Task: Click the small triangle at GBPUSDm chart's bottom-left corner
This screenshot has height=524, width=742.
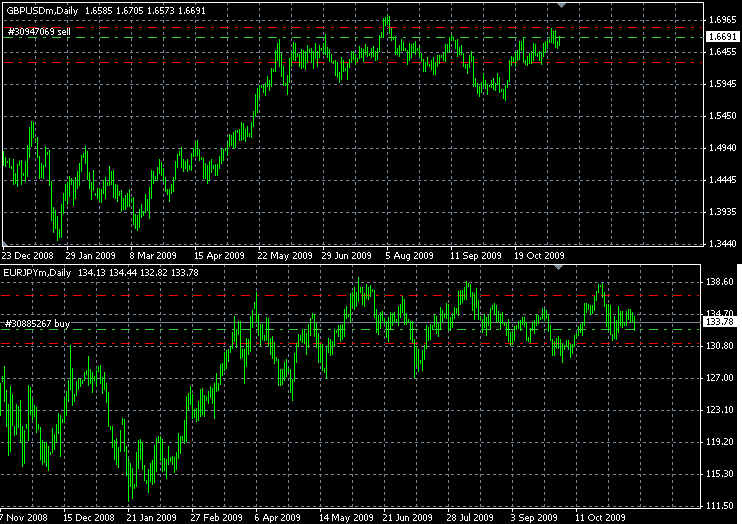Action: pyautogui.click(x=5, y=244)
